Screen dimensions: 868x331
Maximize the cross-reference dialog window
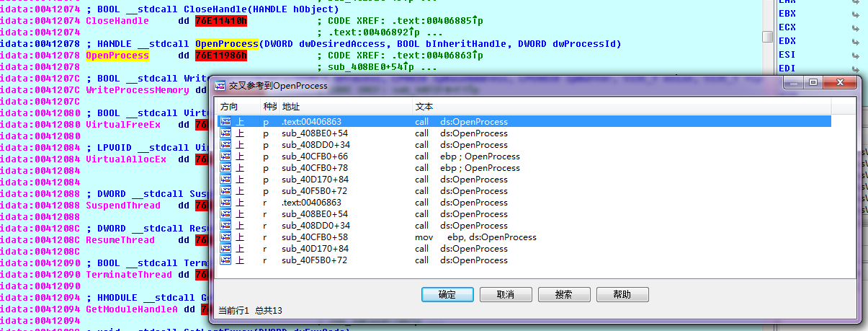(x=812, y=84)
